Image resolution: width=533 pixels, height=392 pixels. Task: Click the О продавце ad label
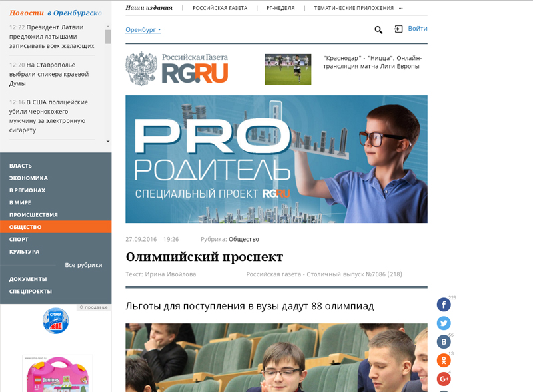(x=93, y=307)
